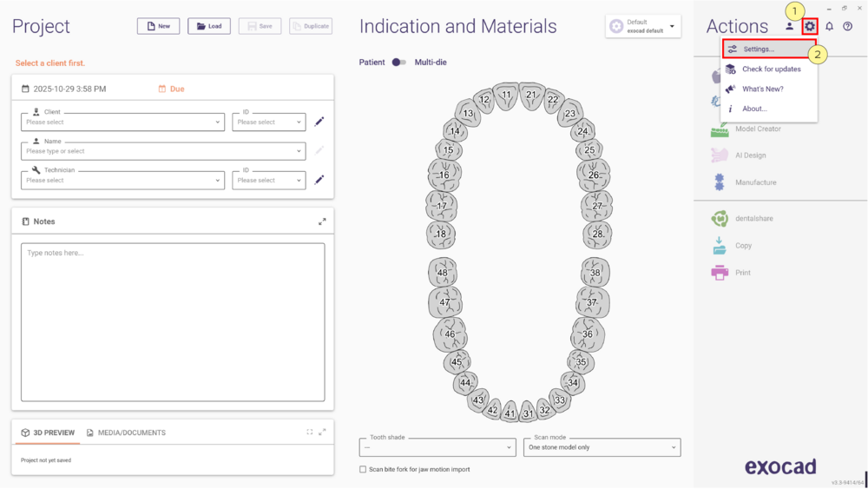Expand the Notes panel with arrows icon
868x489 pixels.
pos(322,221)
